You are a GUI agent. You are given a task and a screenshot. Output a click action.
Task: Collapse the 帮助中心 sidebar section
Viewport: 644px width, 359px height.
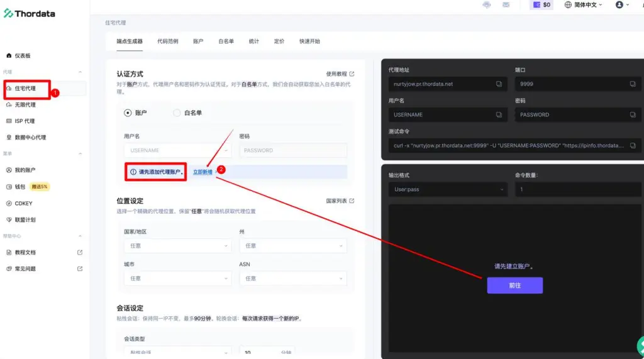pos(80,236)
